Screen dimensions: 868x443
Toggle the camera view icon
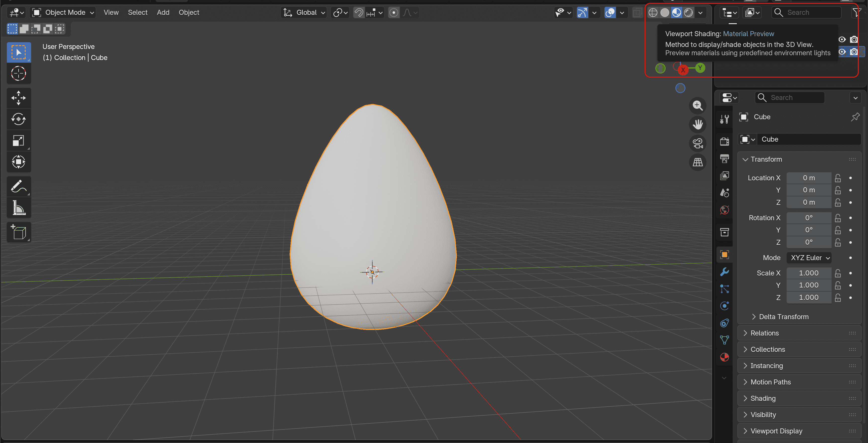pyautogui.click(x=697, y=143)
